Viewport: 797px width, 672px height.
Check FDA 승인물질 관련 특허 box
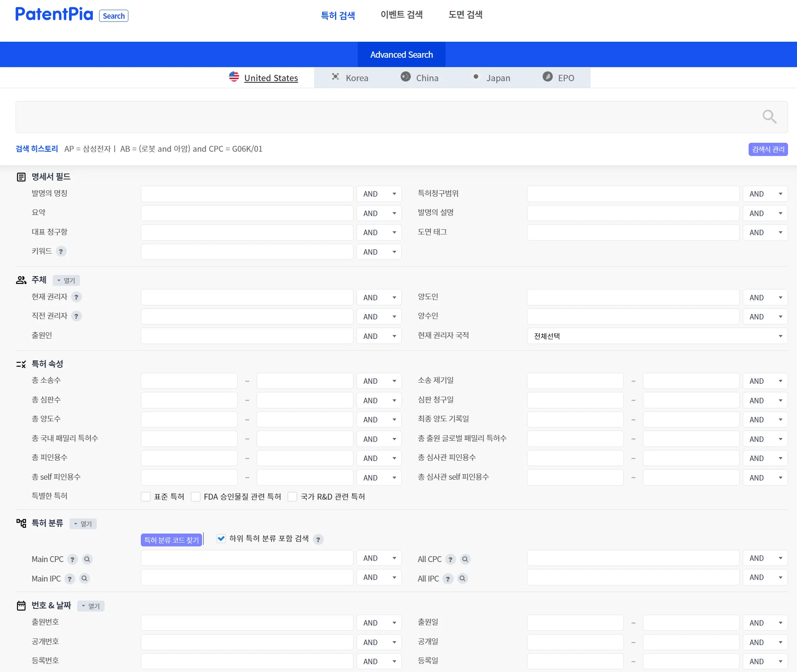[x=196, y=496]
